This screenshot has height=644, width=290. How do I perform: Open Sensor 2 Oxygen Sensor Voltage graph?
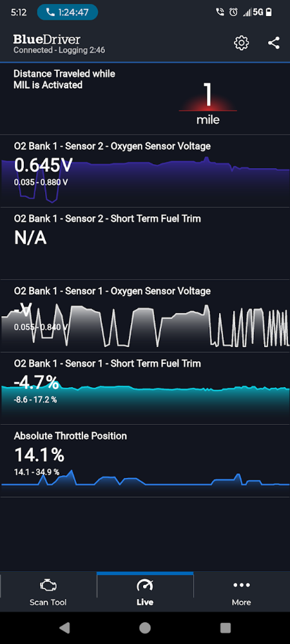point(145,171)
